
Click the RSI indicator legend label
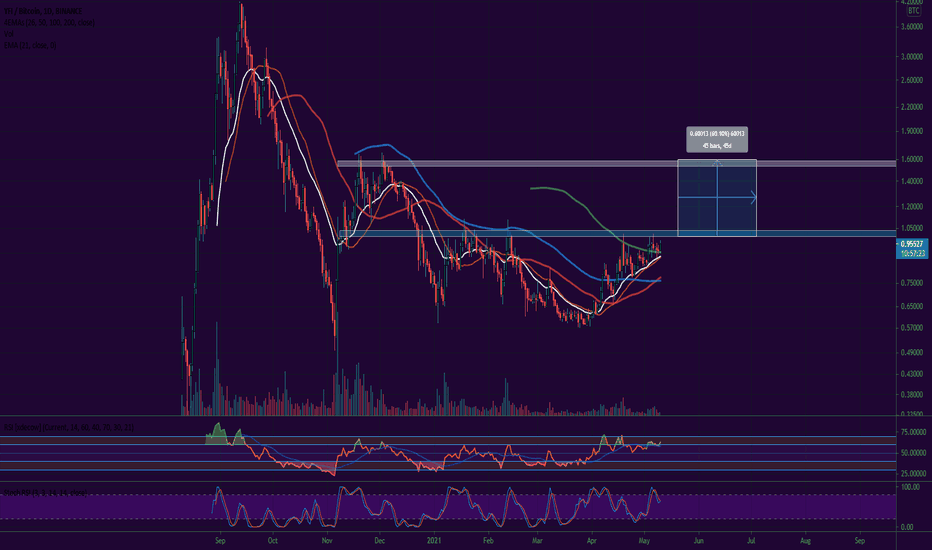(x=69, y=427)
